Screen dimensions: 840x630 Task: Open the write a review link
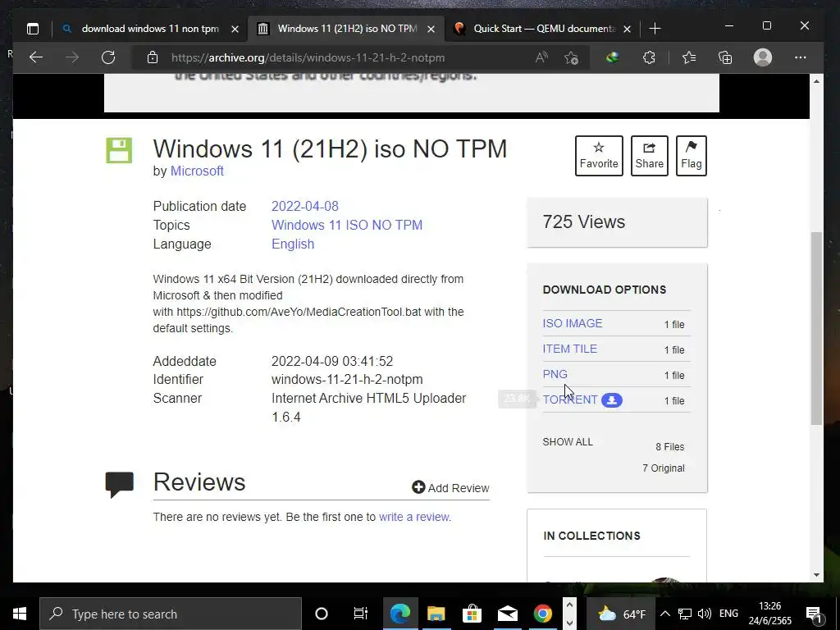click(414, 517)
